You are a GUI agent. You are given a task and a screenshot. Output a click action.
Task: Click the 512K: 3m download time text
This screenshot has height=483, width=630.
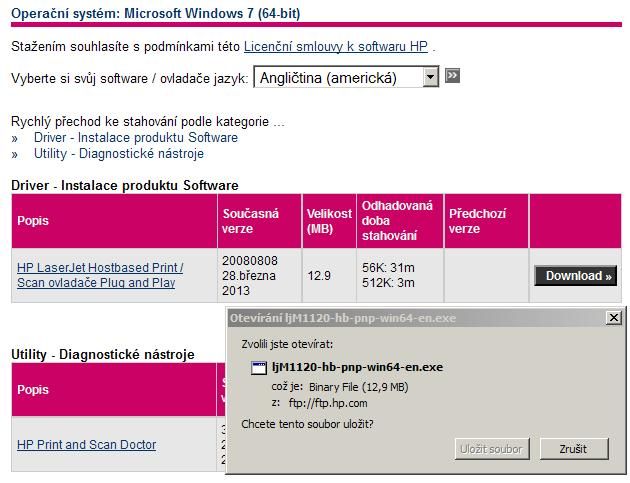click(x=388, y=283)
